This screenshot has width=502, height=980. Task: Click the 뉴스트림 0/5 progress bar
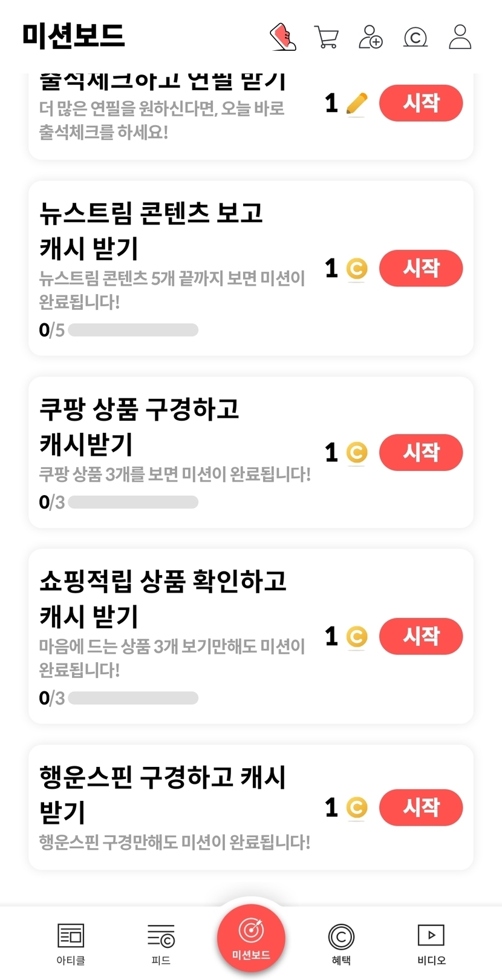coord(133,330)
